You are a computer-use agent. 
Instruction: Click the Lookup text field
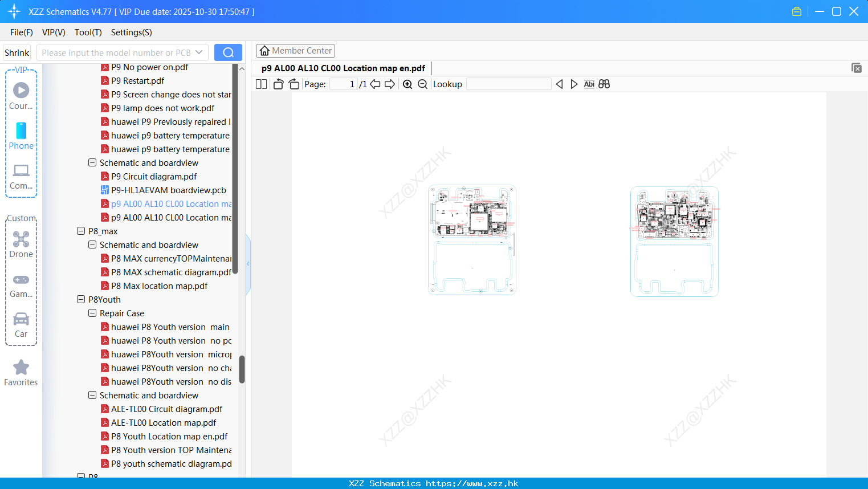[509, 84]
